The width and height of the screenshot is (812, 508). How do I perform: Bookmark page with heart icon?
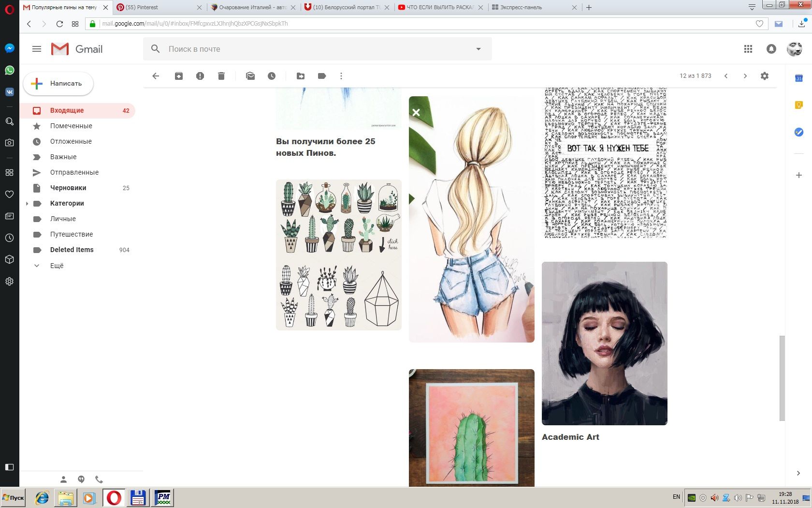click(x=759, y=24)
